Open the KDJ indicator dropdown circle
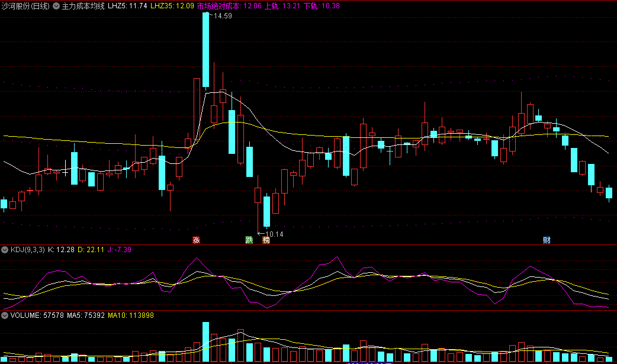The height and width of the screenshot is (364, 617). pyautogui.click(x=5, y=250)
